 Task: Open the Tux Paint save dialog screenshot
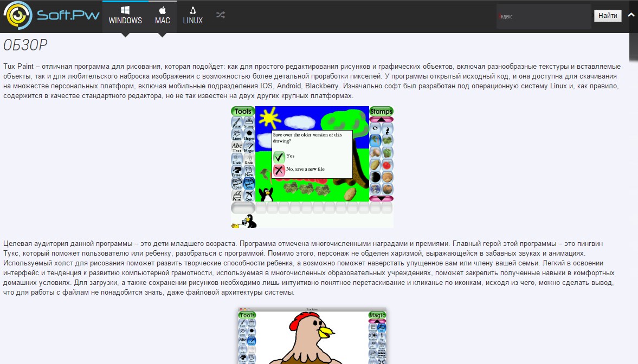[312, 167]
